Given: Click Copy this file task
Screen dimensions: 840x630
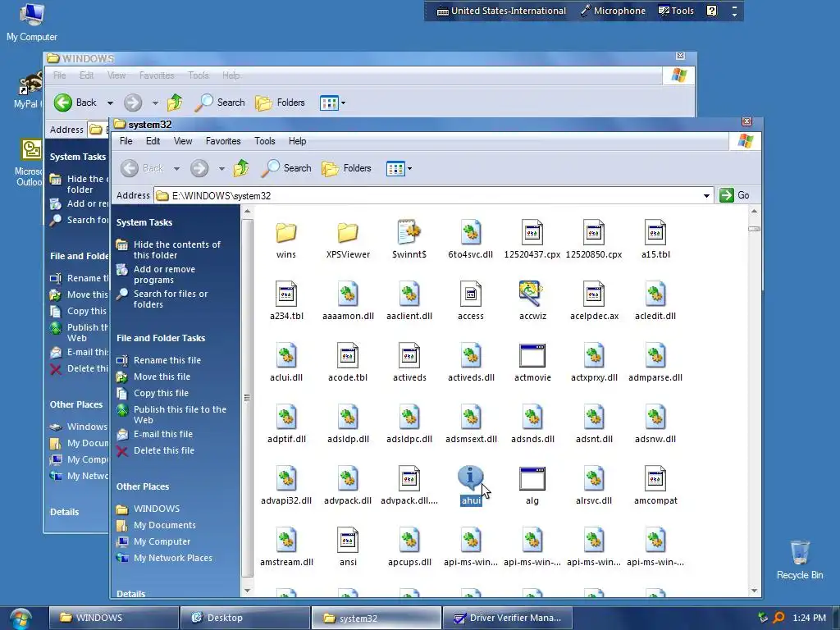Looking at the screenshot, I should tap(161, 393).
